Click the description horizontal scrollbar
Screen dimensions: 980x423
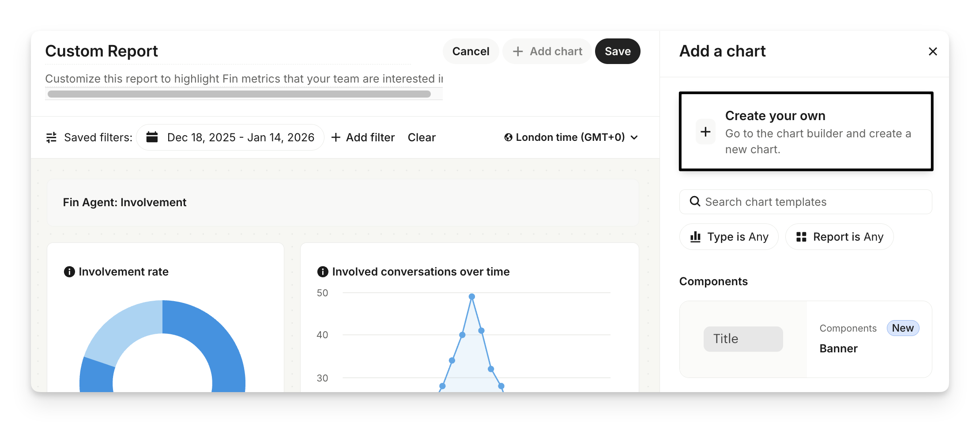click(x=239, y=94)
